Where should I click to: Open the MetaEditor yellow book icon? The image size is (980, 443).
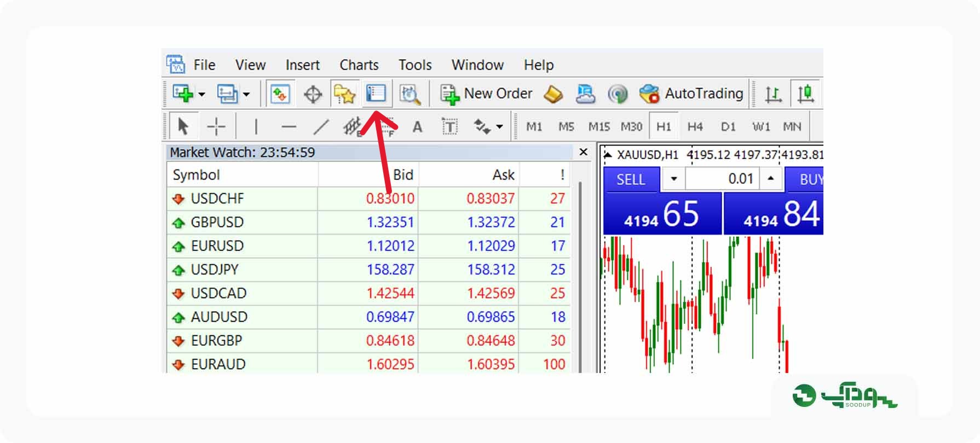coord(553,94)
